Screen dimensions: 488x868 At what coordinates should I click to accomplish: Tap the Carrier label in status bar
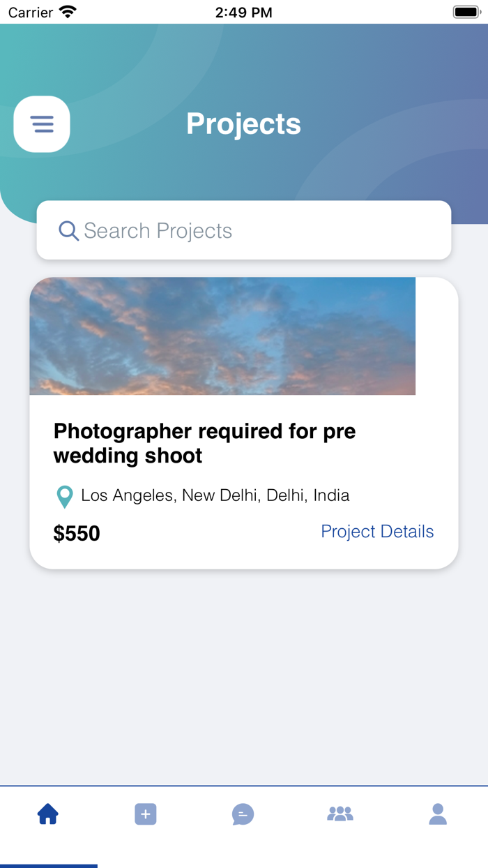tap(31, 13)
